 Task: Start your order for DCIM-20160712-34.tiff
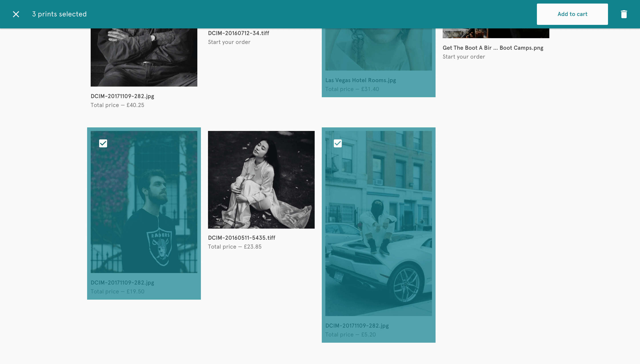[229, 42]
